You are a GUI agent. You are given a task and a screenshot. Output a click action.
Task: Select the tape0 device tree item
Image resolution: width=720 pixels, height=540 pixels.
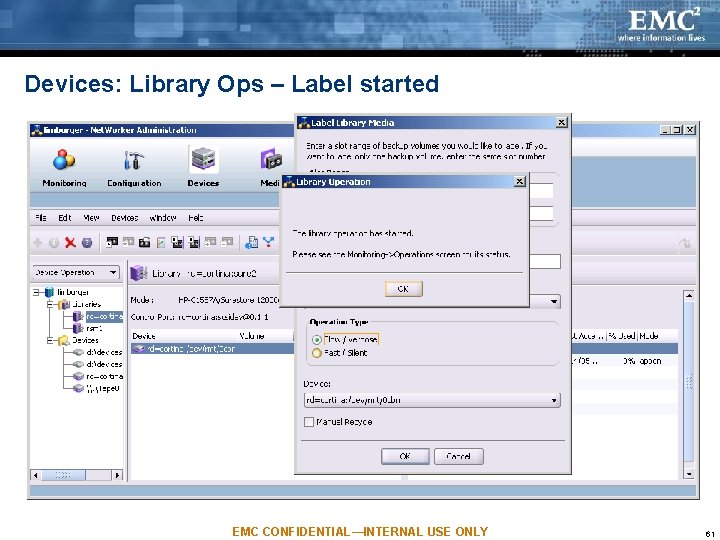[x=103, y=388]
